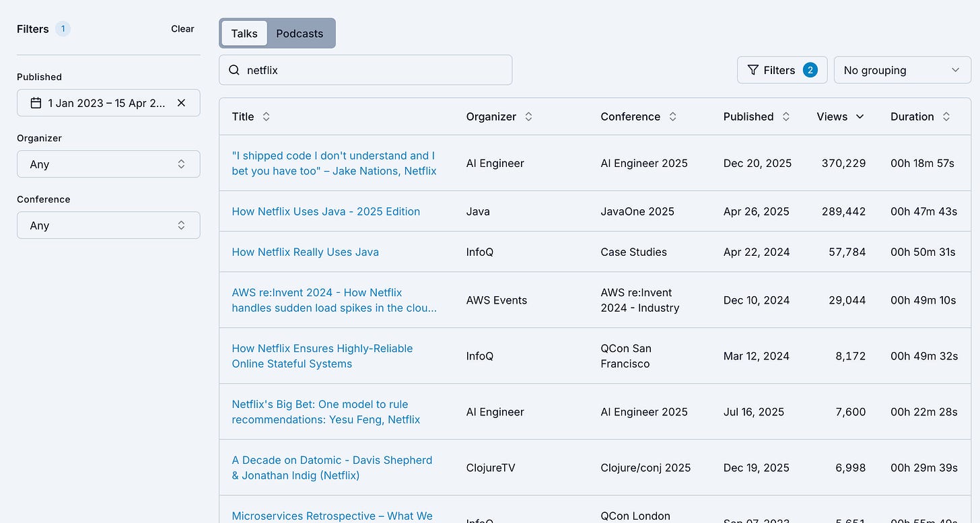This screenshot has width=980, height=523.
Task: Click the 00h 29m 39s duration
Action: pos(924,468)
